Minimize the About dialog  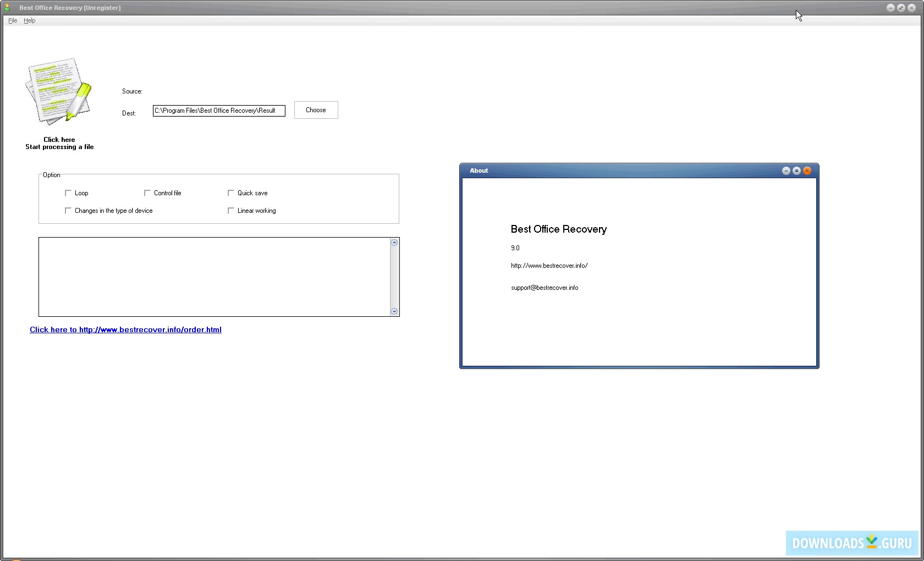click(x=786, y=171)
